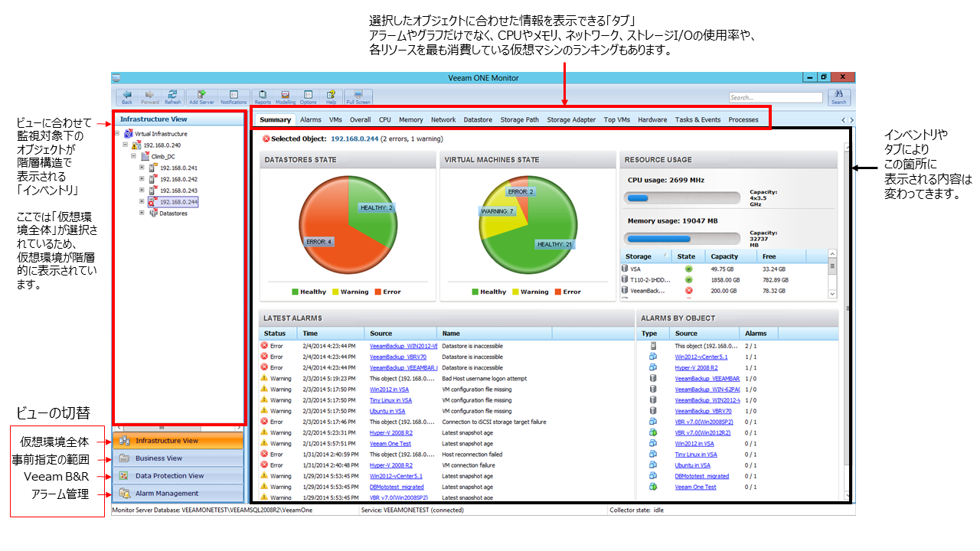
Task: Switch to the Alarms tab
Action: pos(310,120)
